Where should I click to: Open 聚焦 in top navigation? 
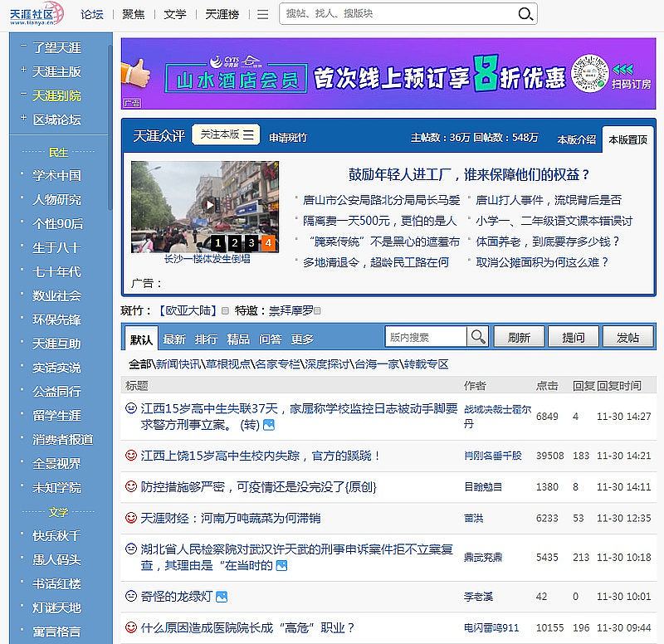[x=134, y=14]
